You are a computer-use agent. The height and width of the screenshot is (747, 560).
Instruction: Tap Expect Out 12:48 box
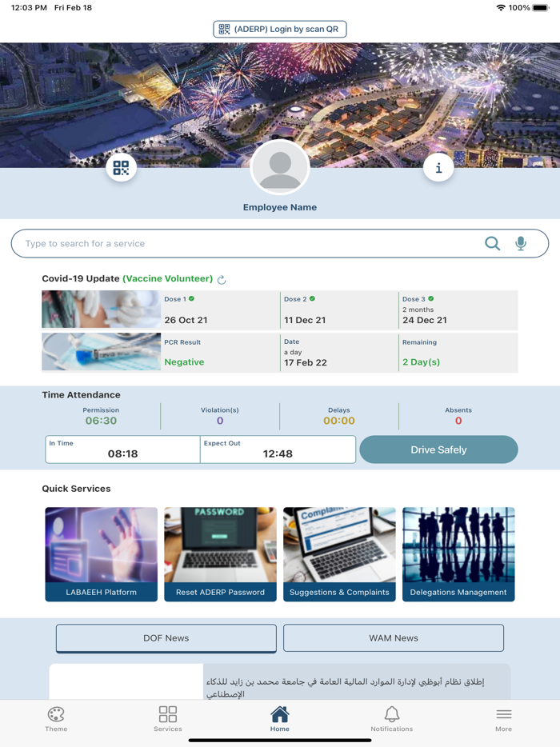[x=278, y=449]
